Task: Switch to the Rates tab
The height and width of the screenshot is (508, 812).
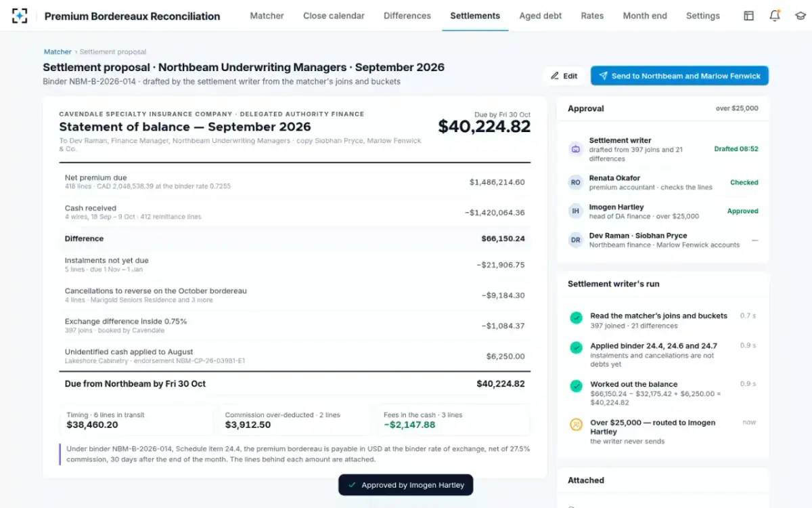Action: point(592,16)
